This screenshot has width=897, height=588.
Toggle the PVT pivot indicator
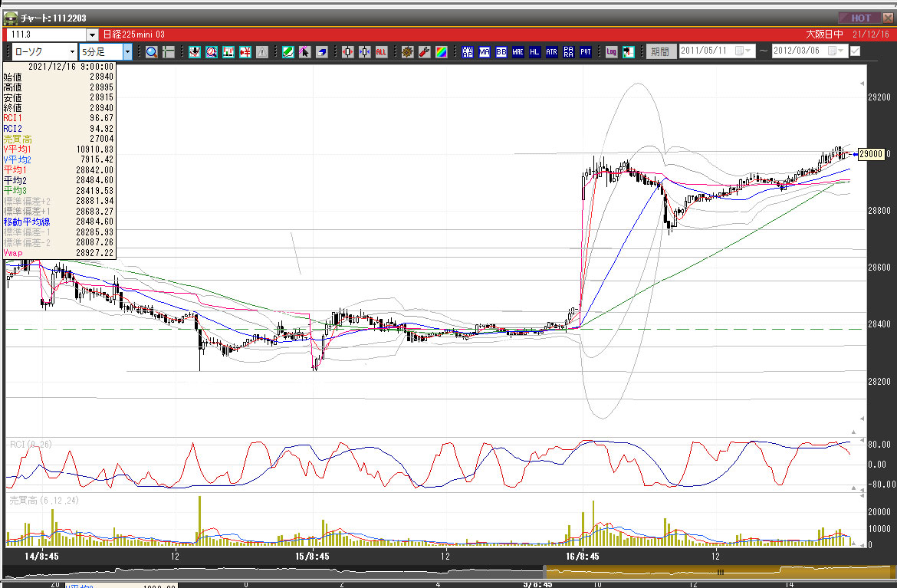585,52
